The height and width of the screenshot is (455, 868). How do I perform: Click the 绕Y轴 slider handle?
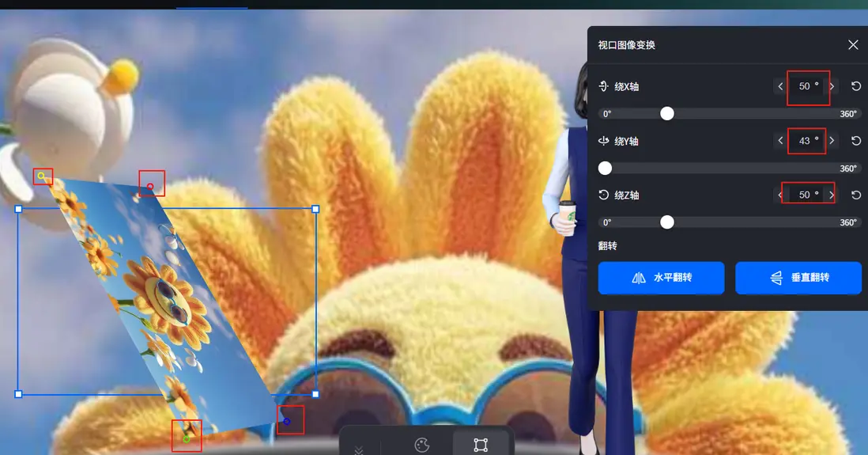click(605, 168)
